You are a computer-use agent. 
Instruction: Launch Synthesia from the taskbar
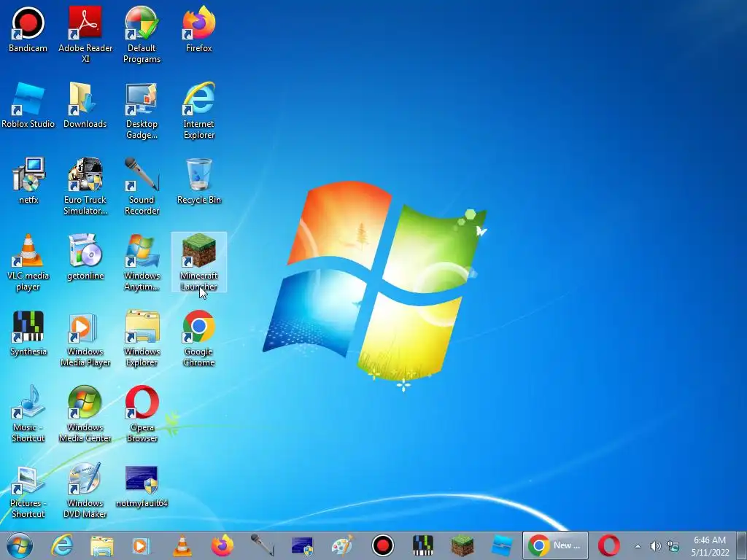coord(422,545)
